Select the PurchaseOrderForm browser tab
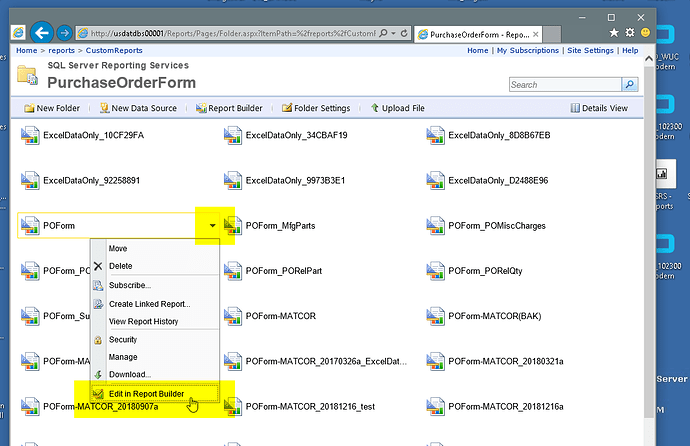The height and width of the screenshot is (446, 690). pyautogui.click(x=478, y=34)
